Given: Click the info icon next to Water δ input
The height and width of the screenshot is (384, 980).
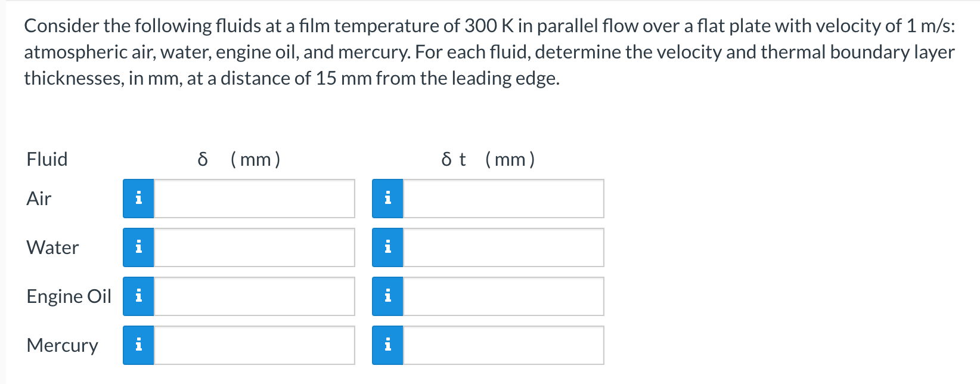Looking at the screenshot, I should pos(139,246).
